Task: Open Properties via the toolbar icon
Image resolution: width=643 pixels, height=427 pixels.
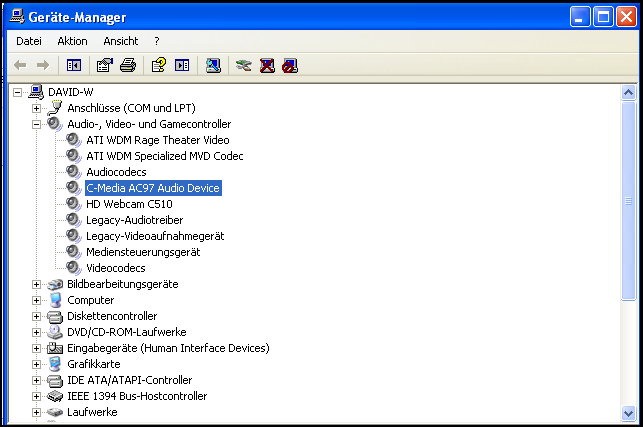Action: (105, 65)
